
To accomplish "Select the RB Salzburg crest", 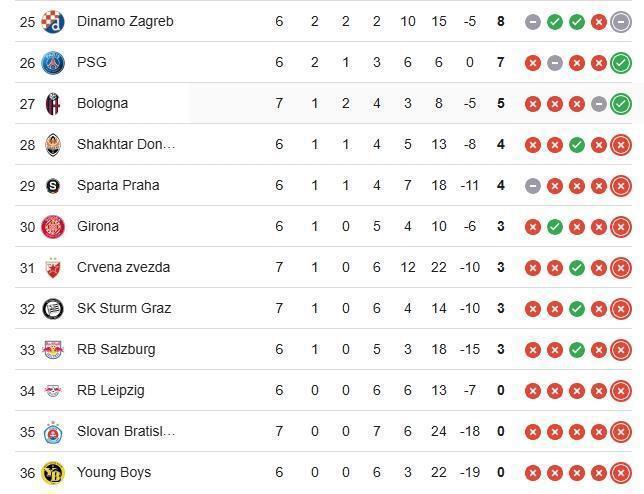I will tap(53, 349).
